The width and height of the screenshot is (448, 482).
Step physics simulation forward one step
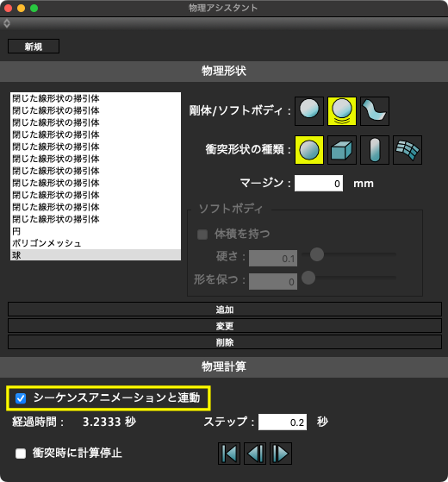(x=281, y=454)
